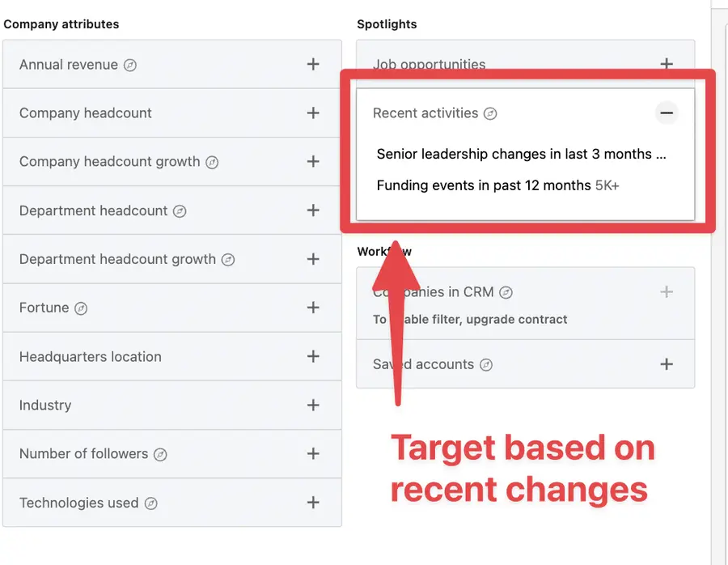
Task: Collapse the Recent activities section using minus button
Action: pyautogui.click(x=666, y=113)
